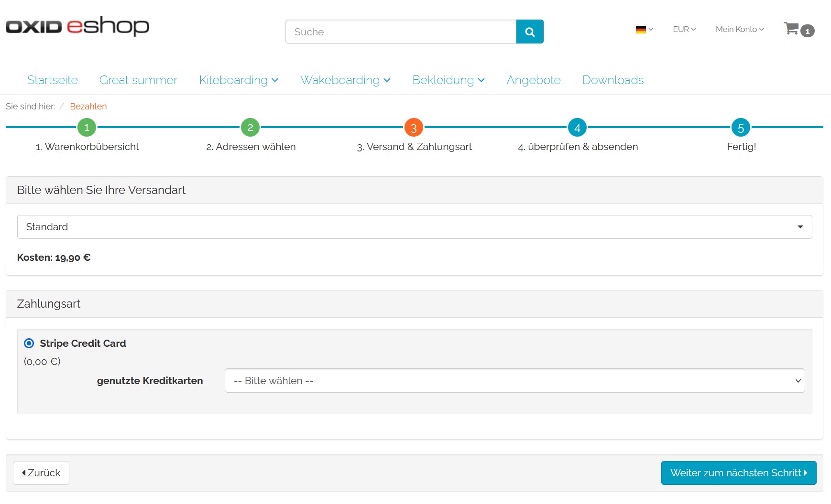
Task: Click the step 5 Fertig circle
Action: click(x=741, y=128)
